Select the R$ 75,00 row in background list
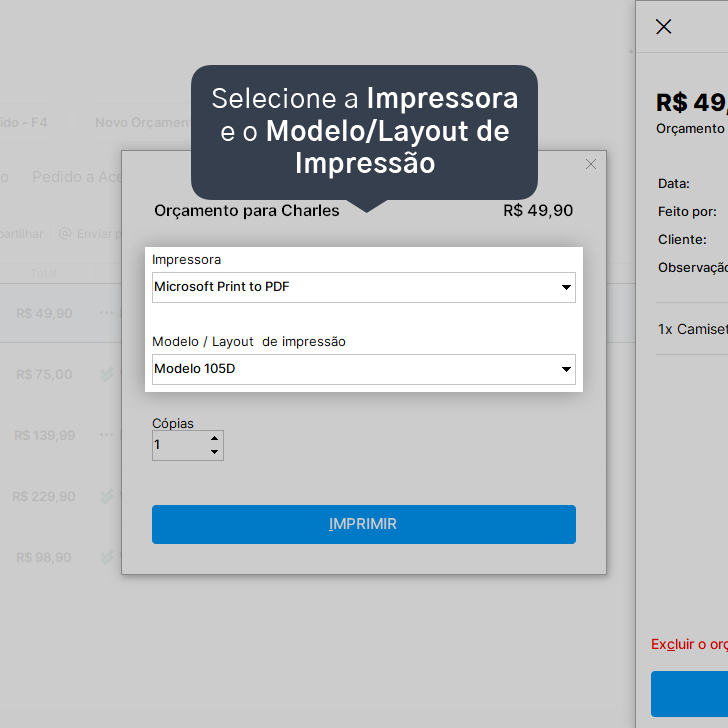 [x=61, y=374]
